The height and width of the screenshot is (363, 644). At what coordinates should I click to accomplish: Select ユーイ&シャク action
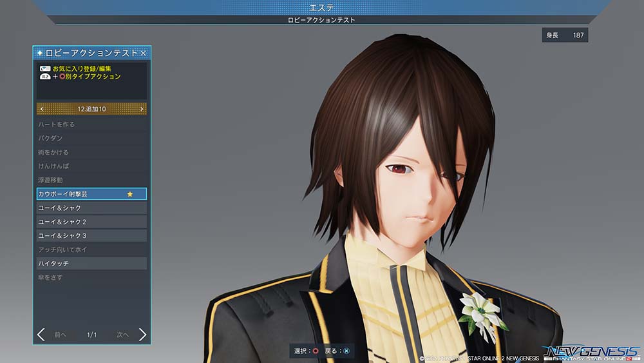click(91, 208)
